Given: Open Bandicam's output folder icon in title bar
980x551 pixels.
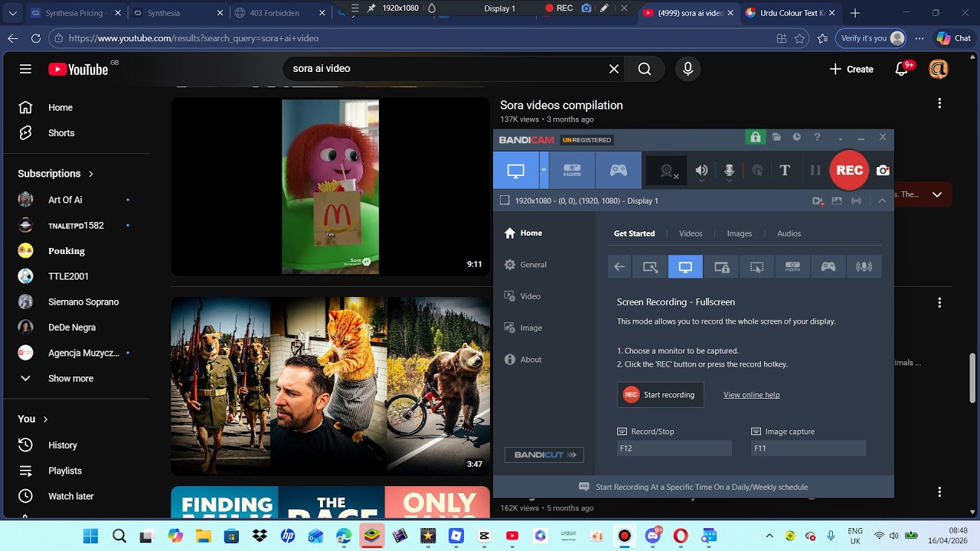Looking at the screenshot, I should click(x=776, y=137).
